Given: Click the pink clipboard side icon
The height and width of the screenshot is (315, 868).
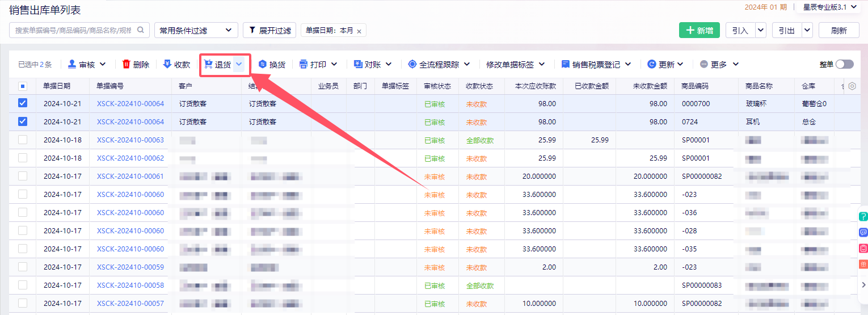Looking at the screenshot, I should point(863,248).
